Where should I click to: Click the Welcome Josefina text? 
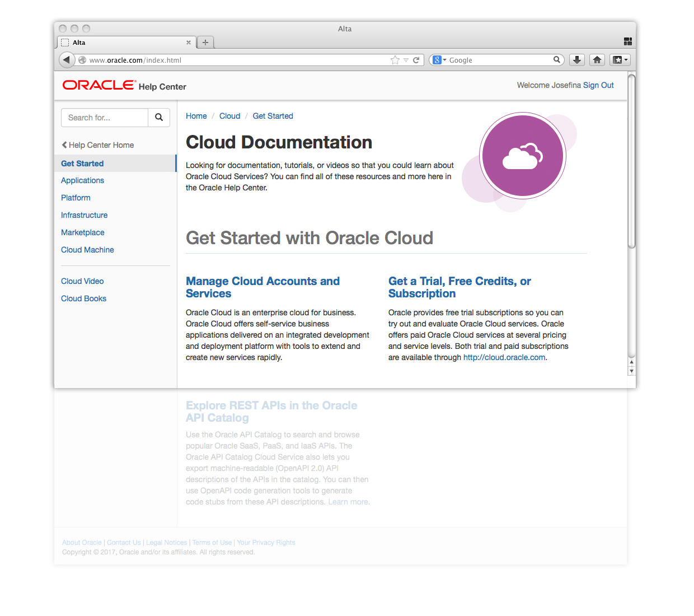548,85
